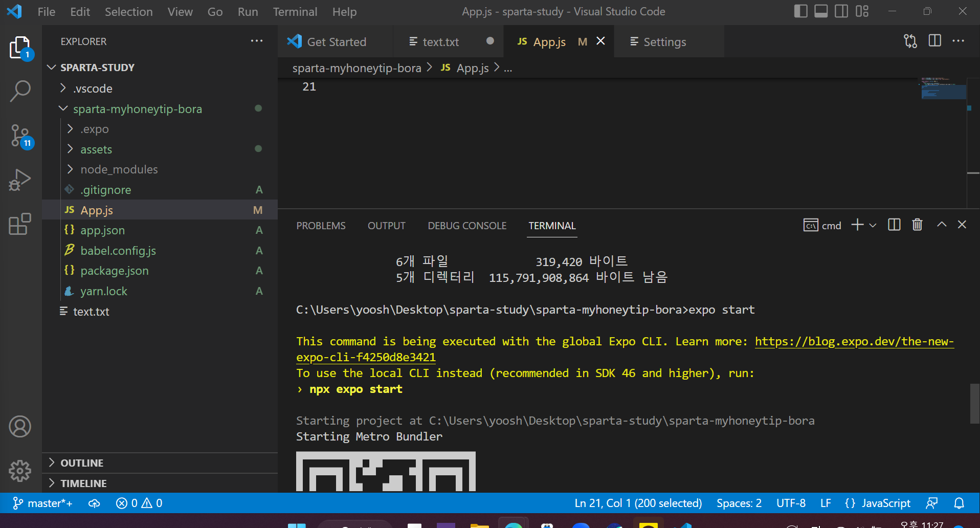Open errors and warnings in status bar

click(x=139, y=503)
